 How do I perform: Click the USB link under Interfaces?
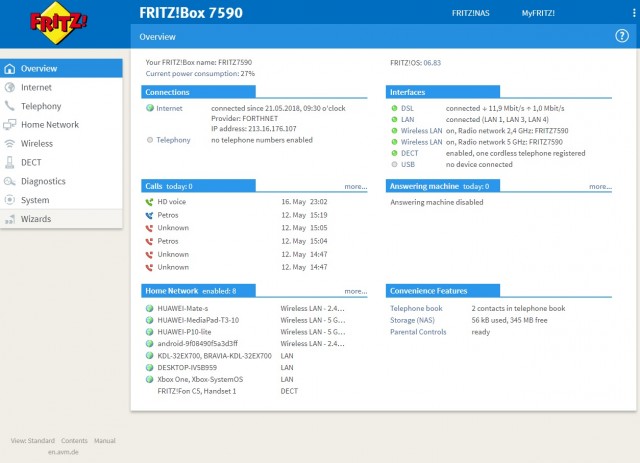408,165
